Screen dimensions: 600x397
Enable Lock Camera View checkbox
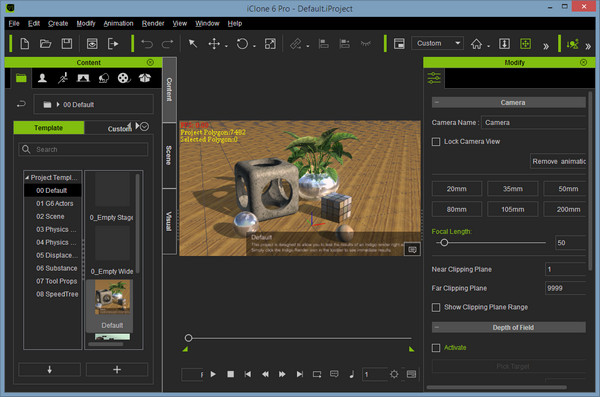click(x=436, y=142)
